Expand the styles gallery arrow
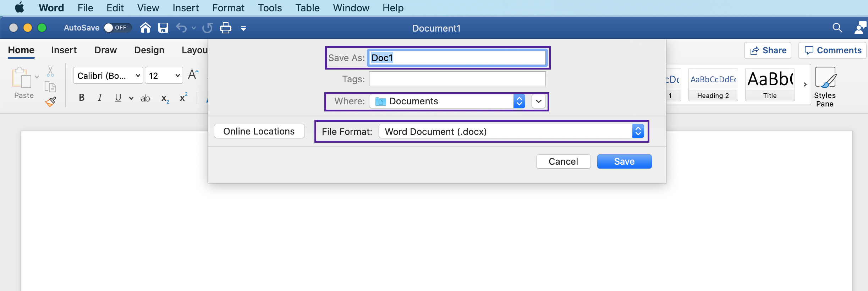Viewport: 868px width, 291px height. tap(805, 84)
